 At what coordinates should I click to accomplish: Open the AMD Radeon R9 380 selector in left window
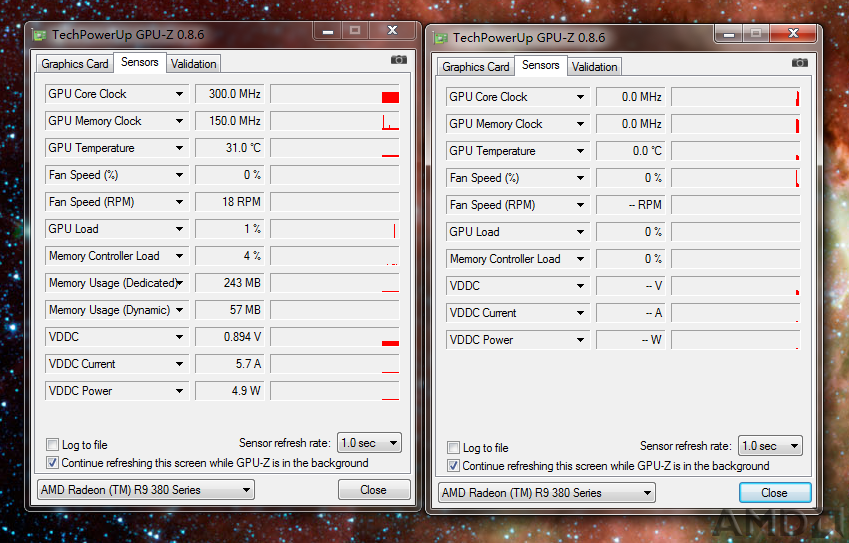pos(145,490)
